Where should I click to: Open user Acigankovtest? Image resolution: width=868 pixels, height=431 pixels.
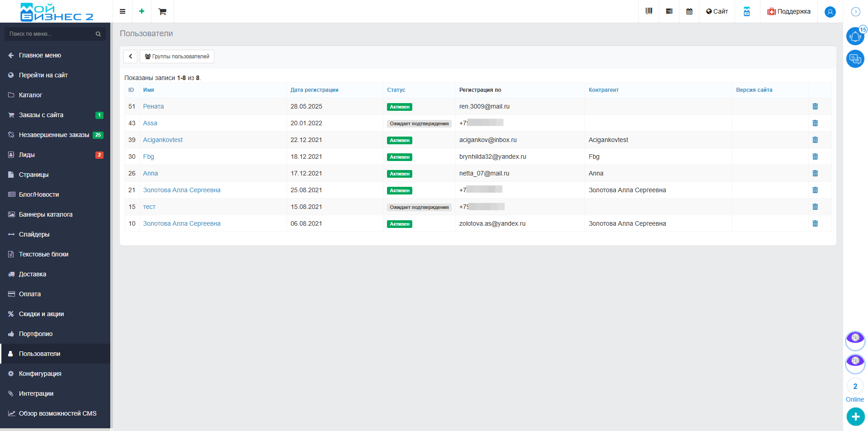coord(163,140)
